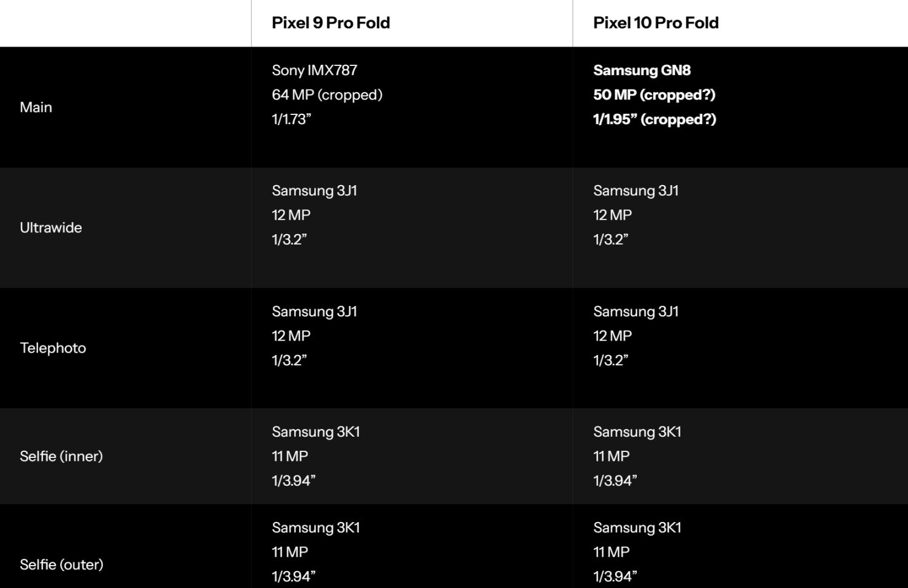
Task: Click Pixel 9 Pro Fold's inner selfie Samsung 3K1
Action: (x=315, y=432)
